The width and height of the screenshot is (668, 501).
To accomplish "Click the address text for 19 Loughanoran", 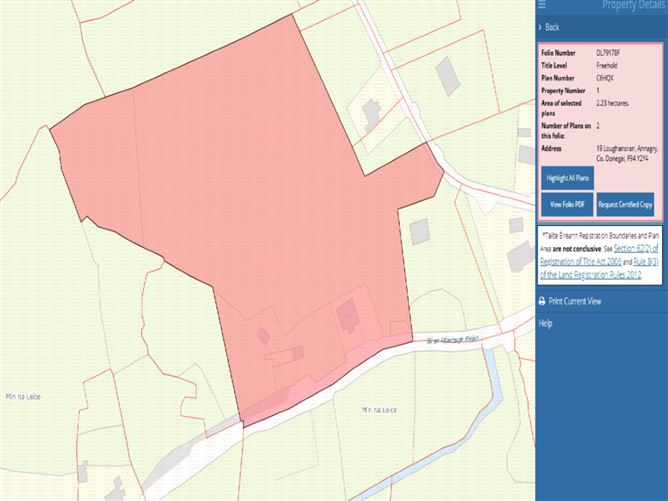I will 627,152.
